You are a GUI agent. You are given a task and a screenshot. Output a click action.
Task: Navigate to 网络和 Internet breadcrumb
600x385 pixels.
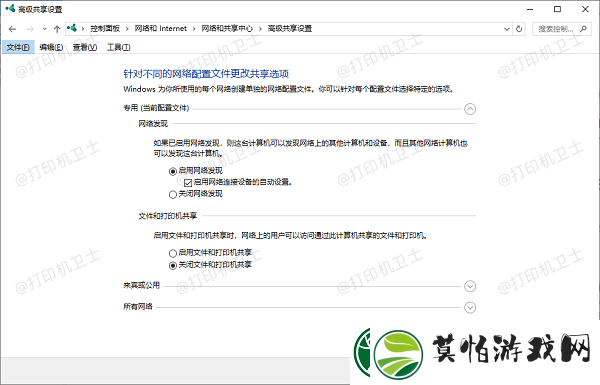pos(160,28)
